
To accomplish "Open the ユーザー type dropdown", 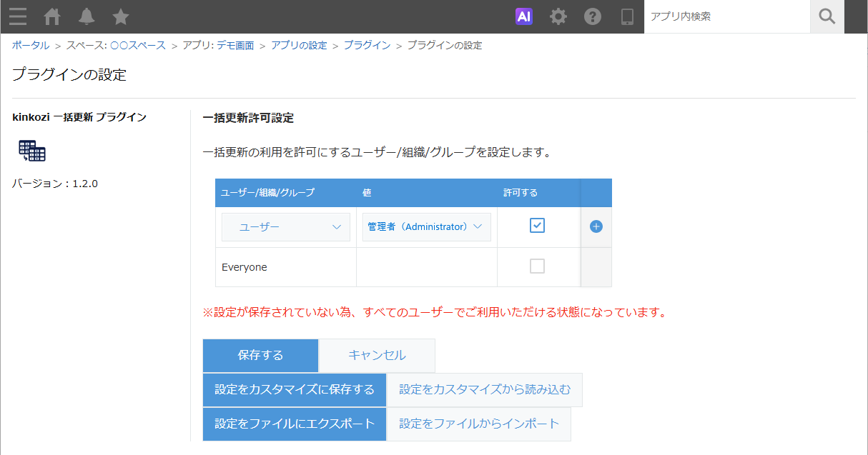I will point(285,226).
